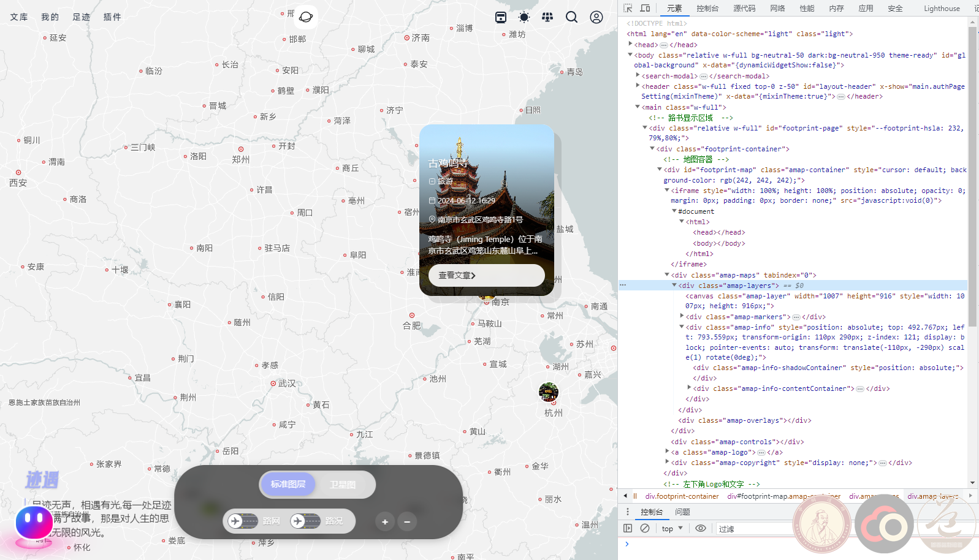
Task: Open the top context dropdown in console
Action: (672, 529)
